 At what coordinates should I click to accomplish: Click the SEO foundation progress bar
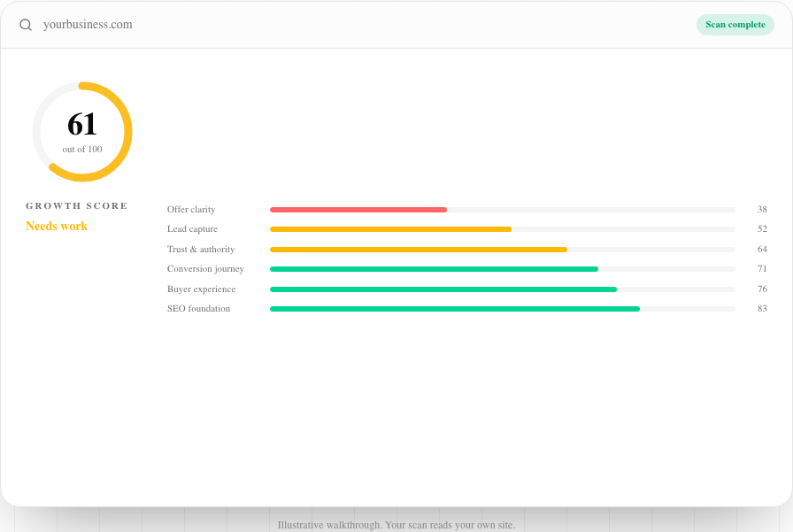pyautogui.click(x=502, y=308)
